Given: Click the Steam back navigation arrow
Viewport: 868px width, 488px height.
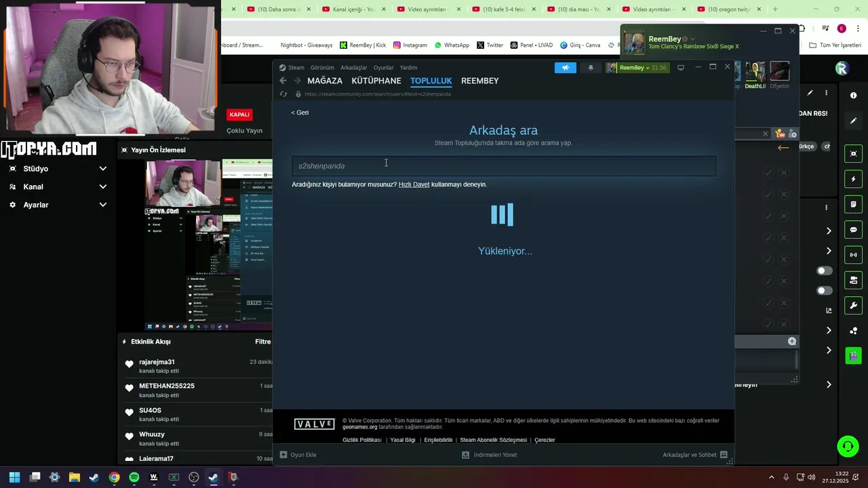Looking at the screenshot, I should pyautogui.click(x=283, y=81).
